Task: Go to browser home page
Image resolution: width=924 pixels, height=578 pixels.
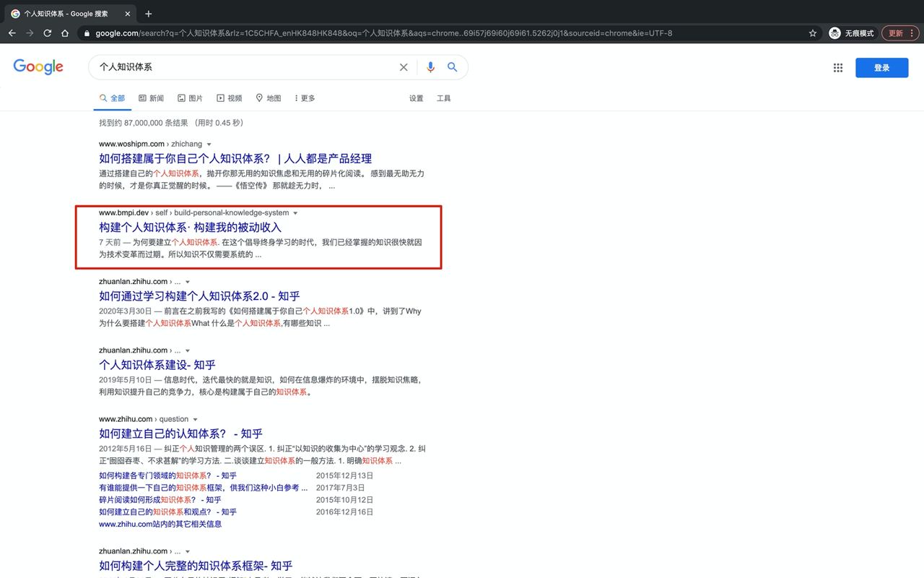Action: (65, 33)
